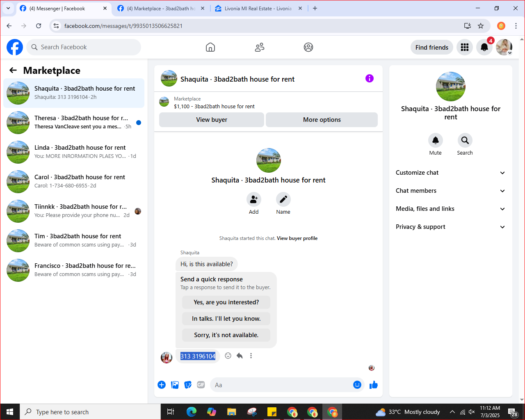Send a thumbs-up like
525x420 pixels.
tap(374, 385)
